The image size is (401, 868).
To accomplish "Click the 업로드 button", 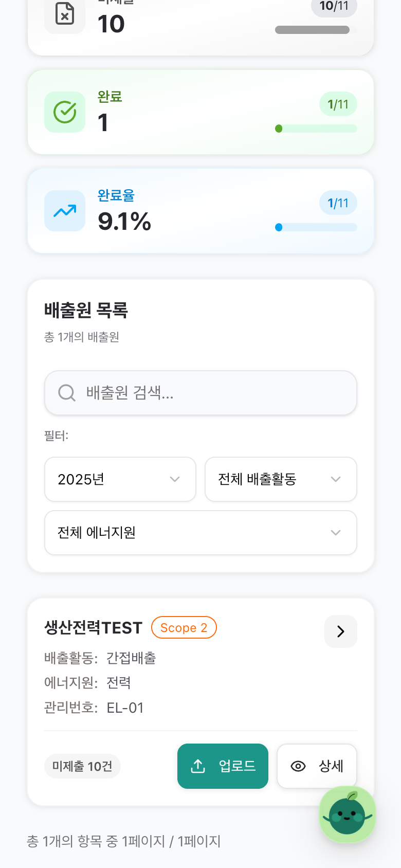I will pyautogui.click(x=223, y=766).
